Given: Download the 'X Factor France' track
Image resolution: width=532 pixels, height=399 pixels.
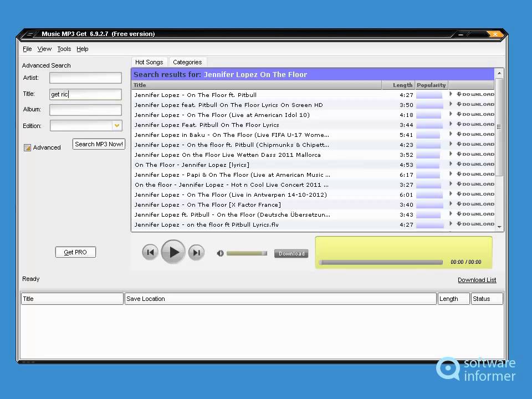Looking at the screenshot, I should tap(475, 204).
